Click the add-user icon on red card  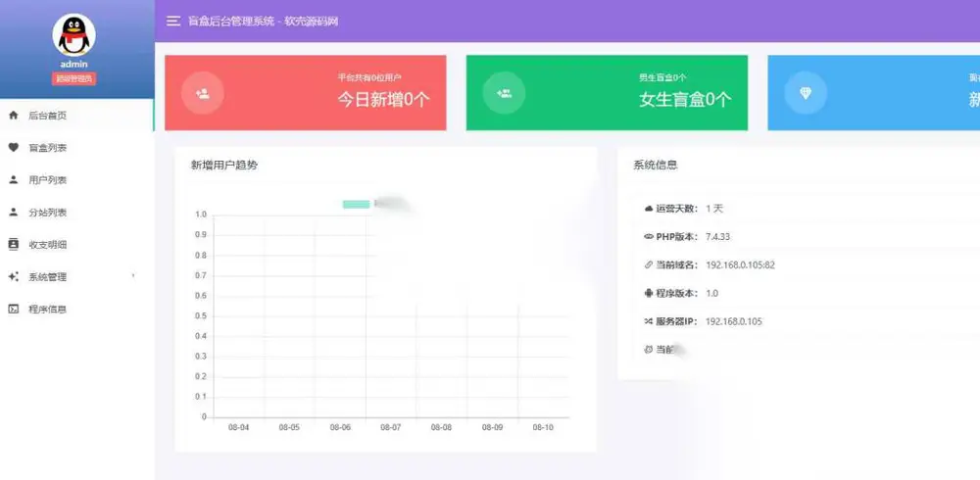pos(202,93)
